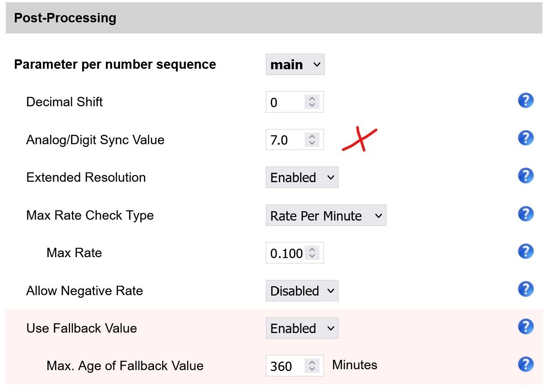The width and height of the screenshot is (554, 392).
Task: Increase the Decimal Shift value by one step
Action: tap(312, 99)
